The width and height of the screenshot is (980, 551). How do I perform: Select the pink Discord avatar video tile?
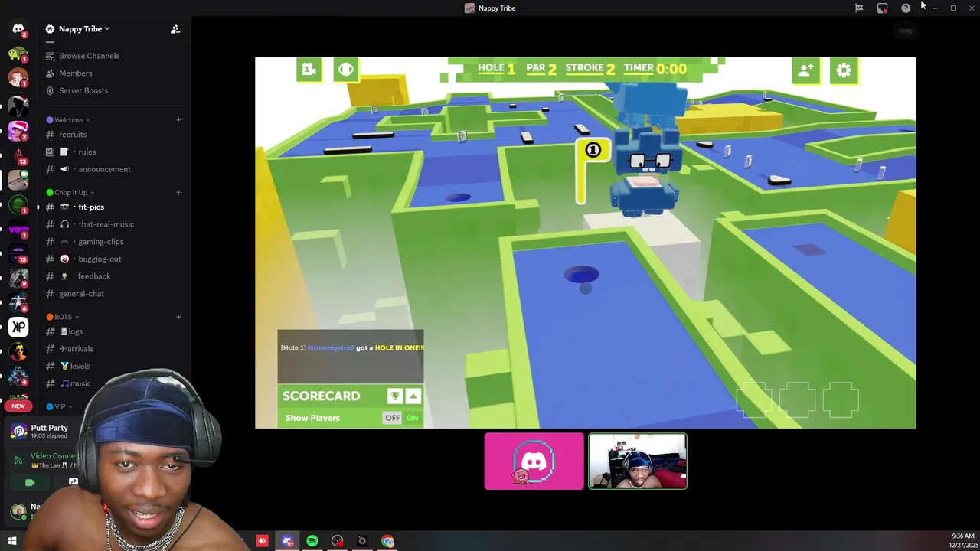534,461
